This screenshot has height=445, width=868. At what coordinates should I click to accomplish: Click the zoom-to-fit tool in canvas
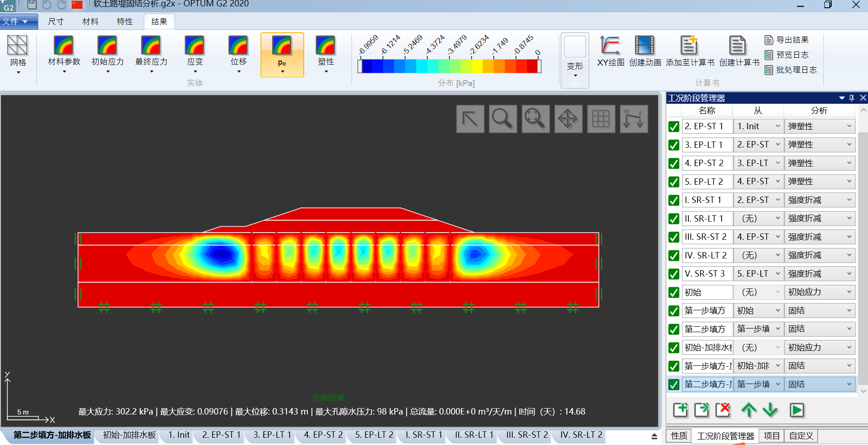(x=535, y=119)
